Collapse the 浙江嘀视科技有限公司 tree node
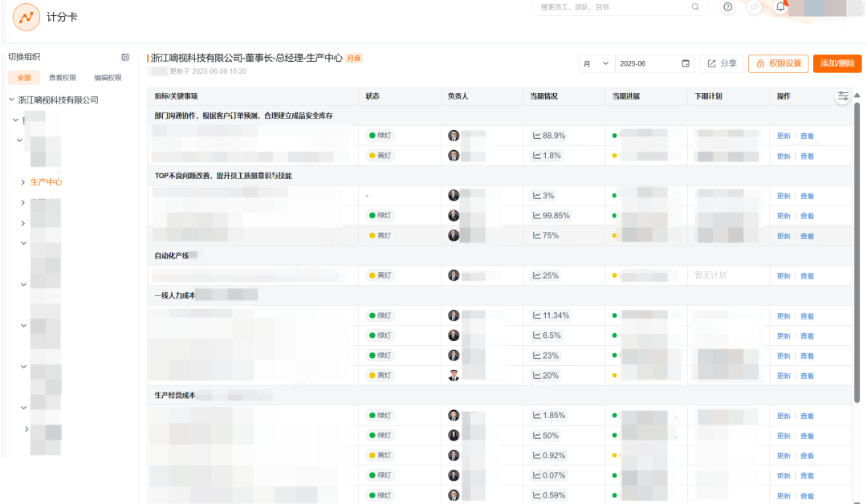This screenshot has height=504, width=867. tap(11, 100)
